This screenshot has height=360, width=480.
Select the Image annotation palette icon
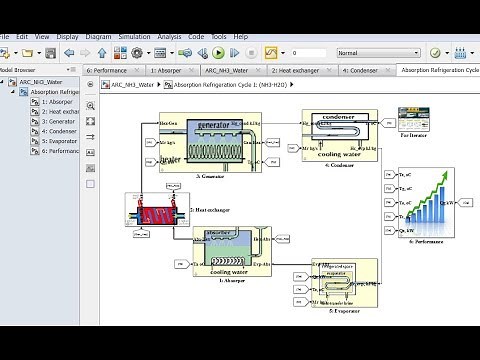tap(90, 168)
